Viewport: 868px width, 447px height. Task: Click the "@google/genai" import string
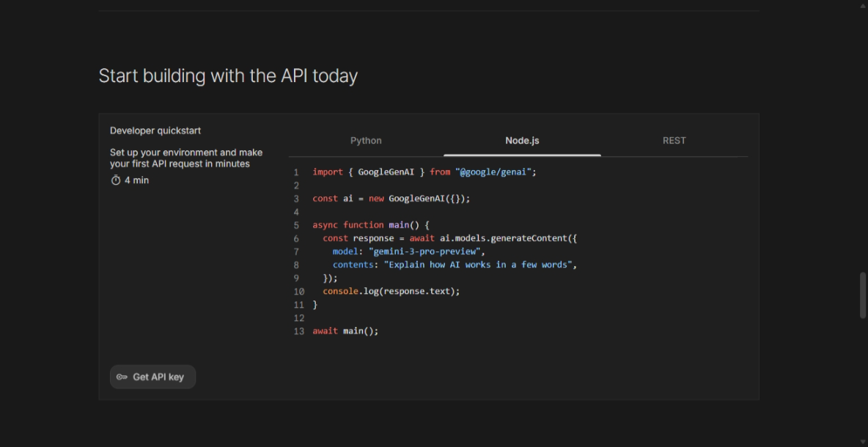click(494, 172)
